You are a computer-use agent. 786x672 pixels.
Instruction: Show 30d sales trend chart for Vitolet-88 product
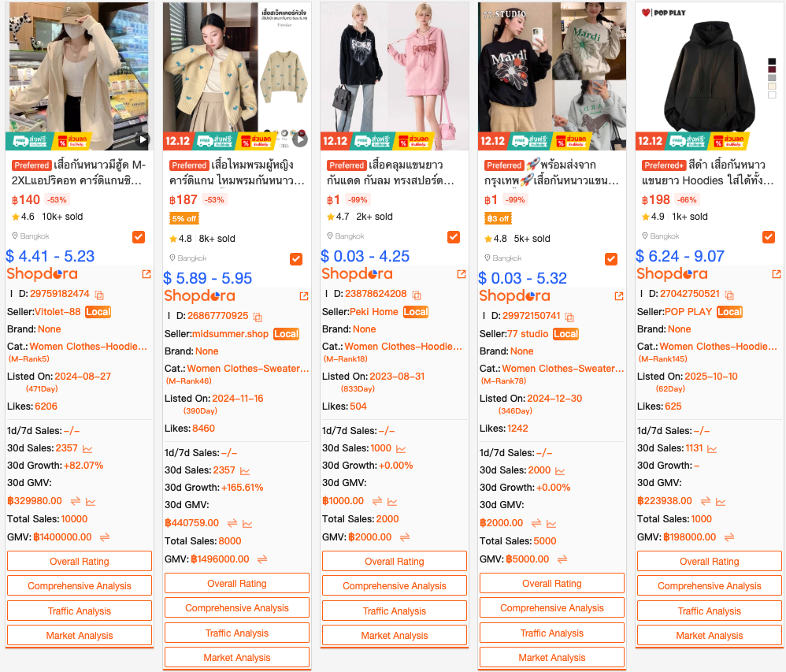87,449
